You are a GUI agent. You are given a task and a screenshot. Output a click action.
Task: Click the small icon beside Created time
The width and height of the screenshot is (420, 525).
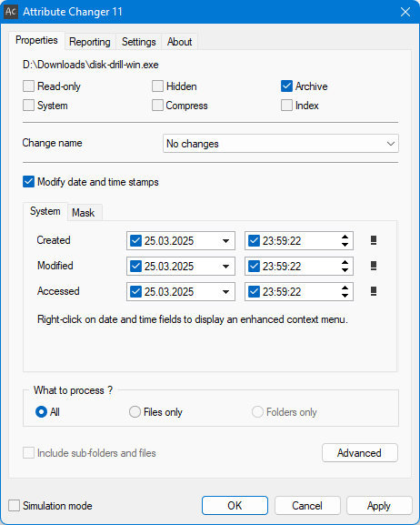(x=374, y=240)
